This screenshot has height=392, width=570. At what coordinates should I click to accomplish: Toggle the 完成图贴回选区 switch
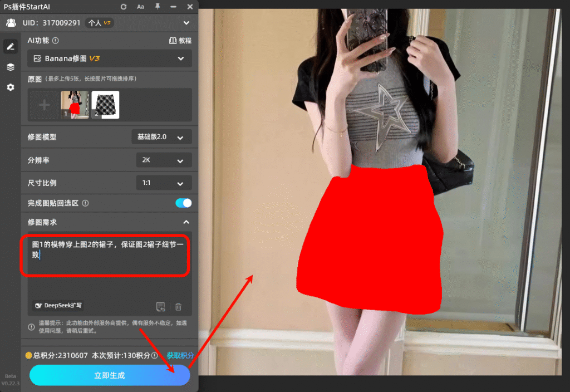click(x=183, y=203)
